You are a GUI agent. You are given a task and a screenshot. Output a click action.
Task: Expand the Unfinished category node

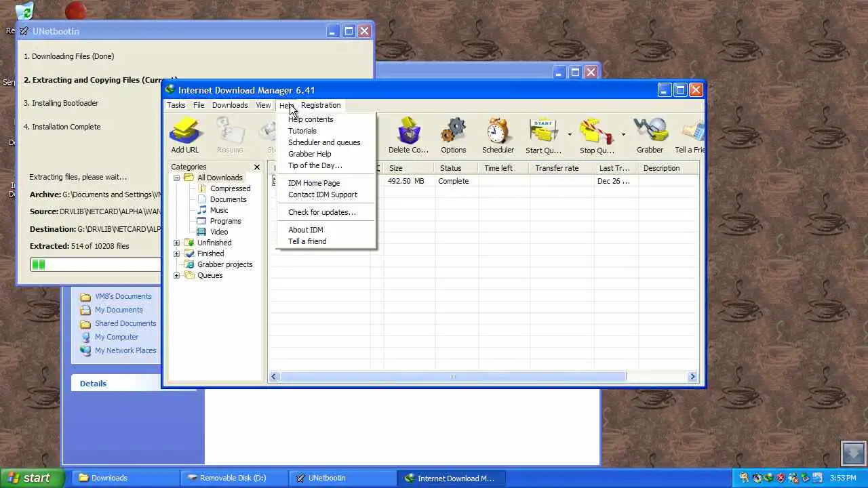coord(176,243)
